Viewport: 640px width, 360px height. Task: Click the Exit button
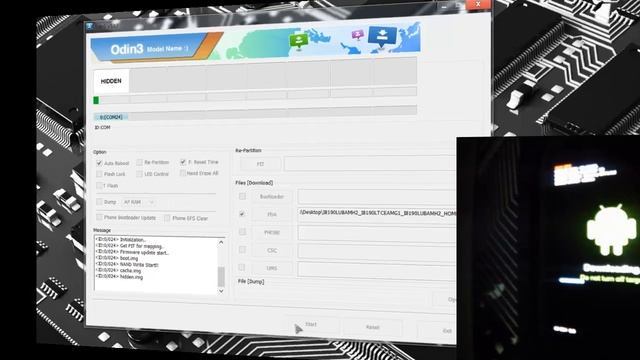437,330
